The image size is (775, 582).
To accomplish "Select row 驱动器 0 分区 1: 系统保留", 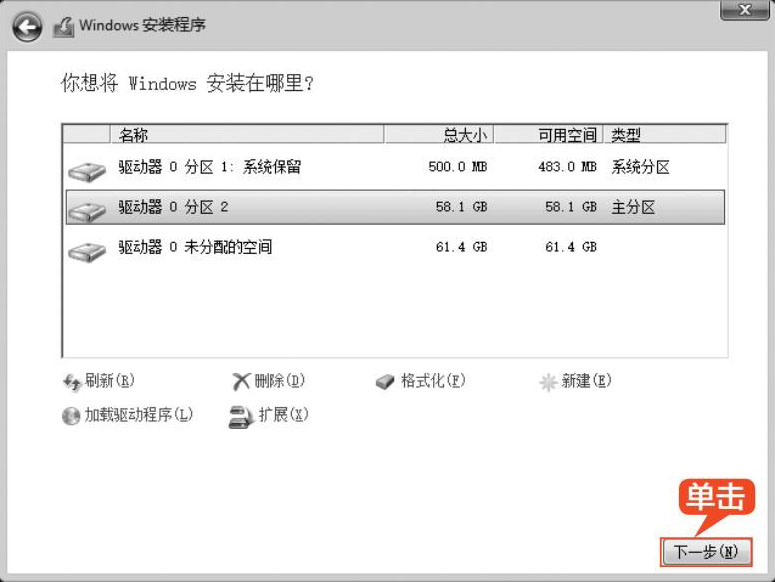I will (x=395, y=167).
